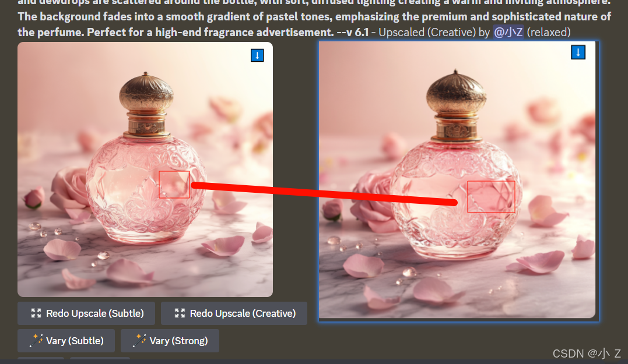Click the expand icon in Redo Upscale (Creative)
Viewport: 628px width, 364px height.
(x=180, y=313)
